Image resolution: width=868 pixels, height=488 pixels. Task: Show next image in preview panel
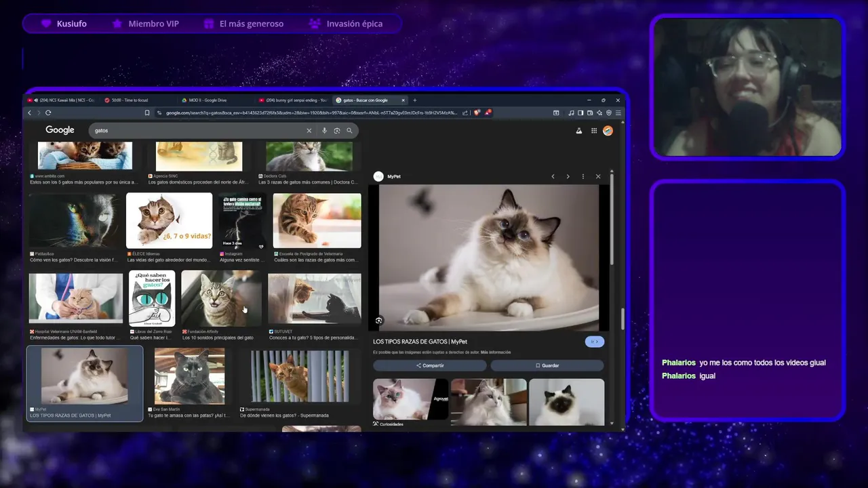[x=568, y=176]
